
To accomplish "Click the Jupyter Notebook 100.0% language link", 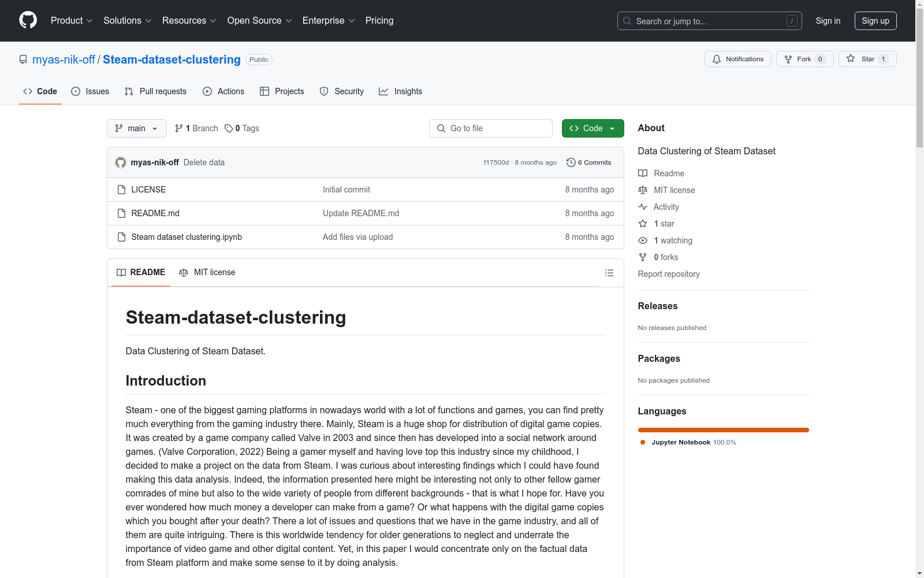I will tap(688, 442).
